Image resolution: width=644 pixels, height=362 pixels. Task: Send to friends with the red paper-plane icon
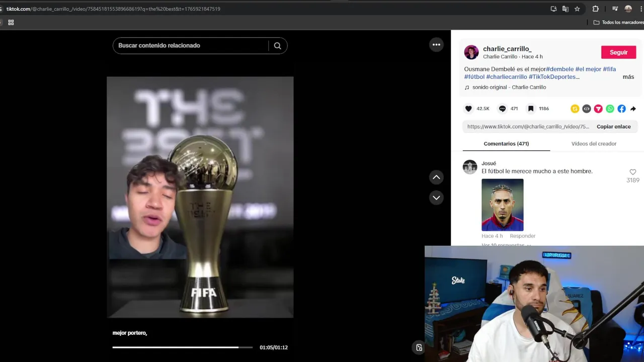click(598, 109)
